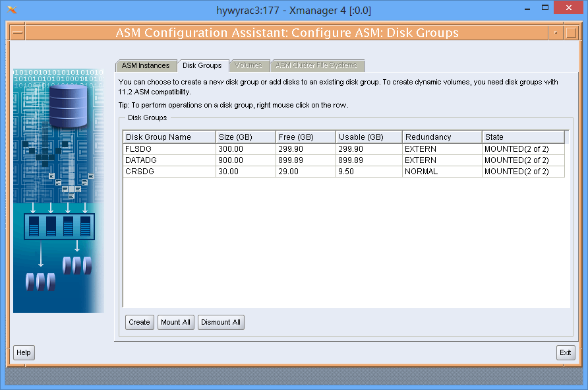588x390 pixels.
Task: Open the ASM window menu button
Action: click(x=17, y=32)
